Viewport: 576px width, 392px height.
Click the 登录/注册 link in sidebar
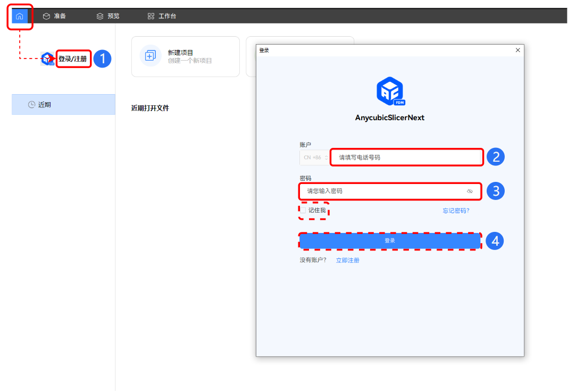point(73,59)
